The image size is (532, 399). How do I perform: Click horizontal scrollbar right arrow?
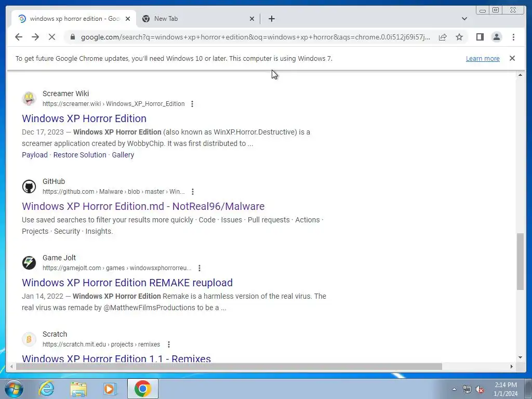pos(512,366)
